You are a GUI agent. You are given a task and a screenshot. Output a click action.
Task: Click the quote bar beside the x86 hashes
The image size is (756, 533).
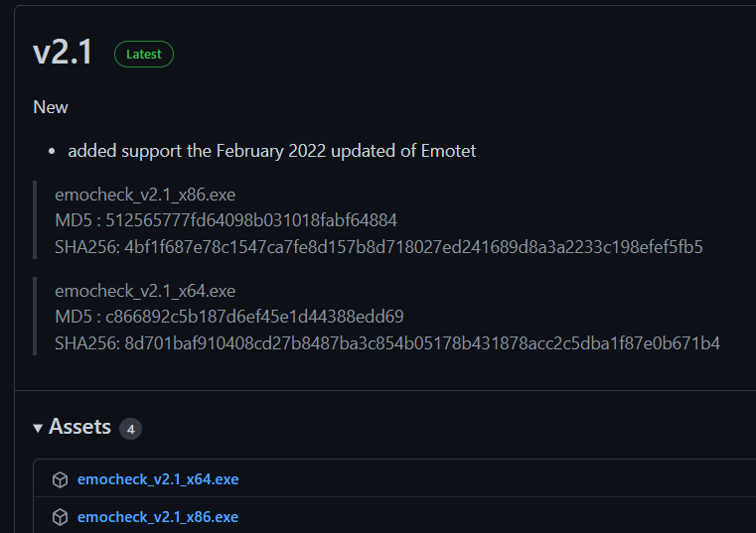coord(35,219)
